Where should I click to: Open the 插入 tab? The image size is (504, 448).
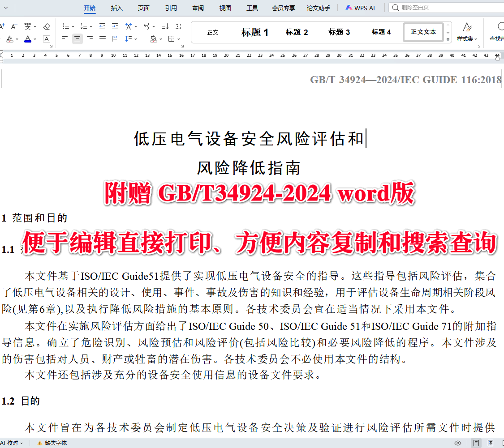tap(116, 8)
